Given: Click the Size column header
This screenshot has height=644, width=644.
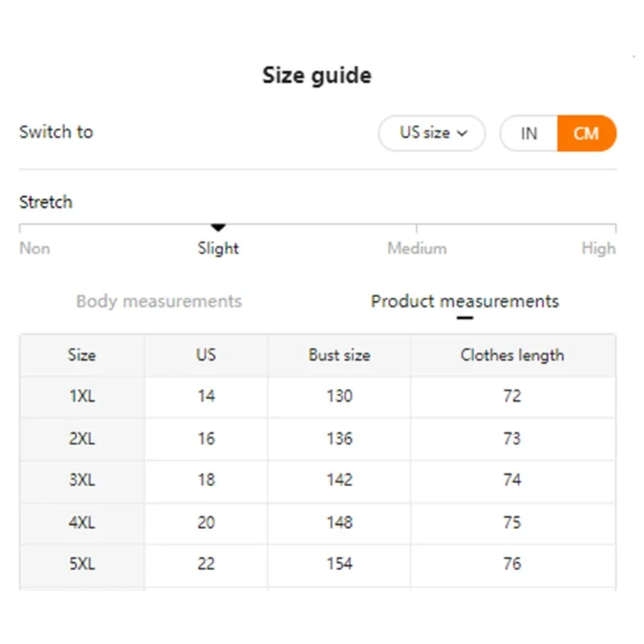Looking at the screenshot, I should [x=82, y=355].
